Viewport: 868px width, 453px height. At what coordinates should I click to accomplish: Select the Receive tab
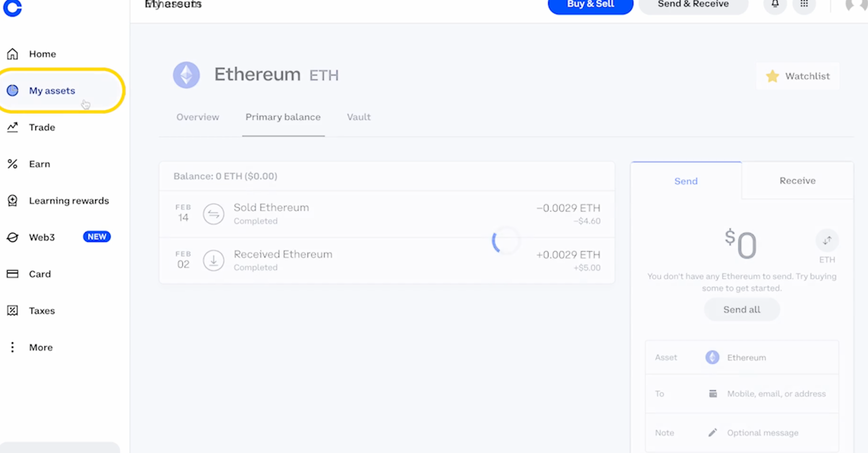click(x=797, y=181)
